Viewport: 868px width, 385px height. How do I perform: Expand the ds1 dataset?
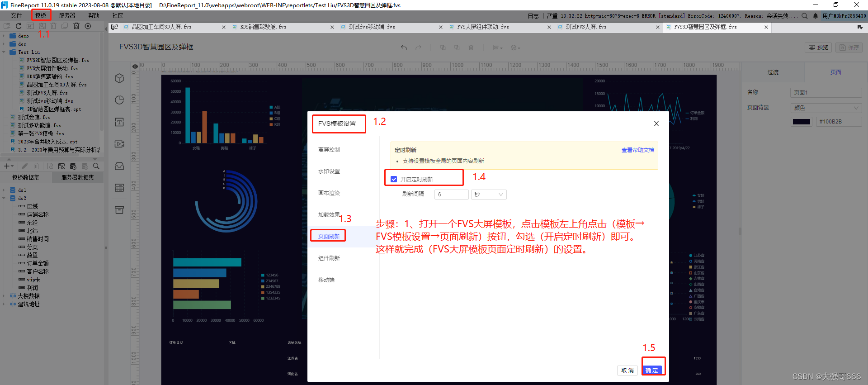tap(4, 190)
